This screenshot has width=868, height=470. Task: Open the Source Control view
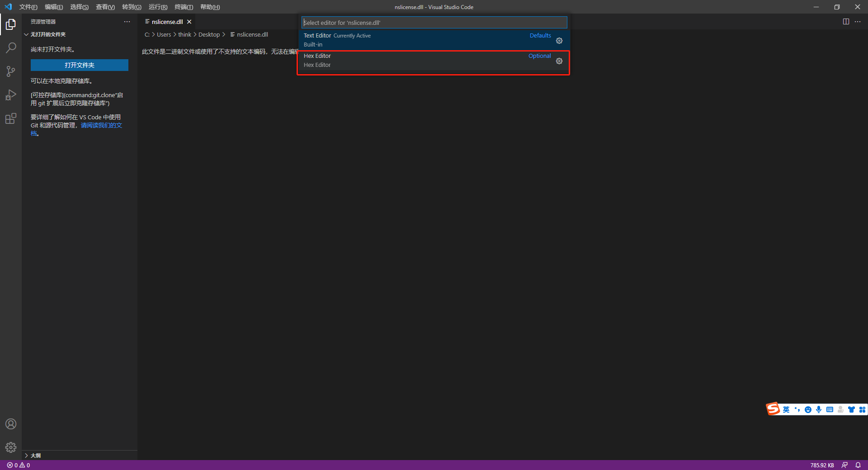(11, 71)
